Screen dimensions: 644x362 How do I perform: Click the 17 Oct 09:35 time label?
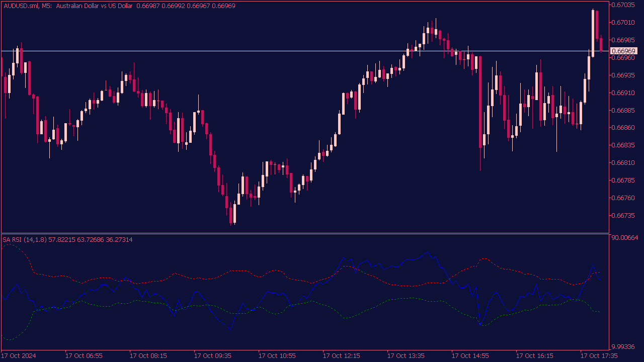point(212,355)
